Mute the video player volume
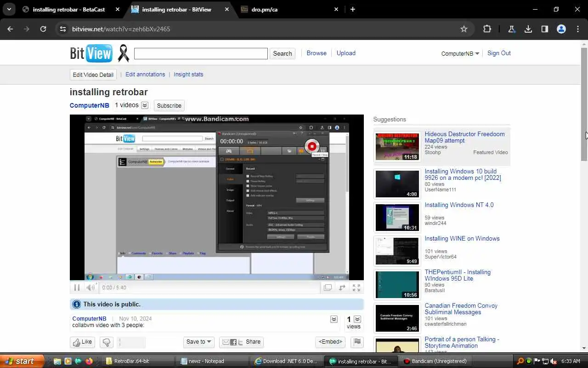588x368 pixels. (90, 287)
